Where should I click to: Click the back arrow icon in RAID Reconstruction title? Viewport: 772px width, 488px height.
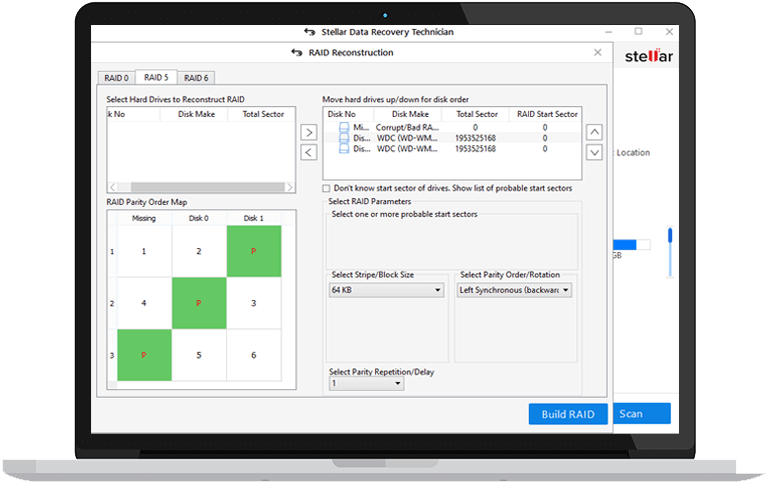pyautogui.click(x=296, y=53)
